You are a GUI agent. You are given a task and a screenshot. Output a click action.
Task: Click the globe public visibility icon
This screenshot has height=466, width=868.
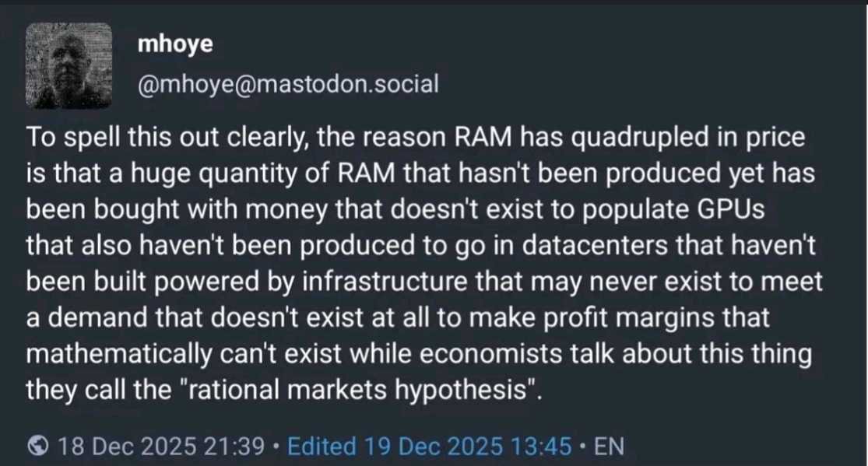(37, 447)
